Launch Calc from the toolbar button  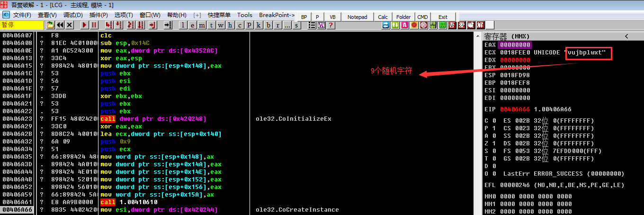pos(383,17)
